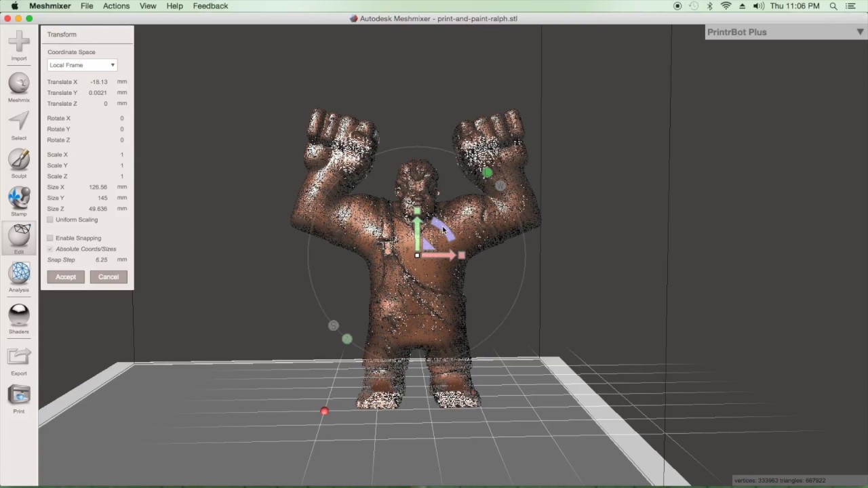Viewport: 868px width, 488px height.
Task: Toggle Absolute Coords/Sizes checkbox
Action: [50, 249]
